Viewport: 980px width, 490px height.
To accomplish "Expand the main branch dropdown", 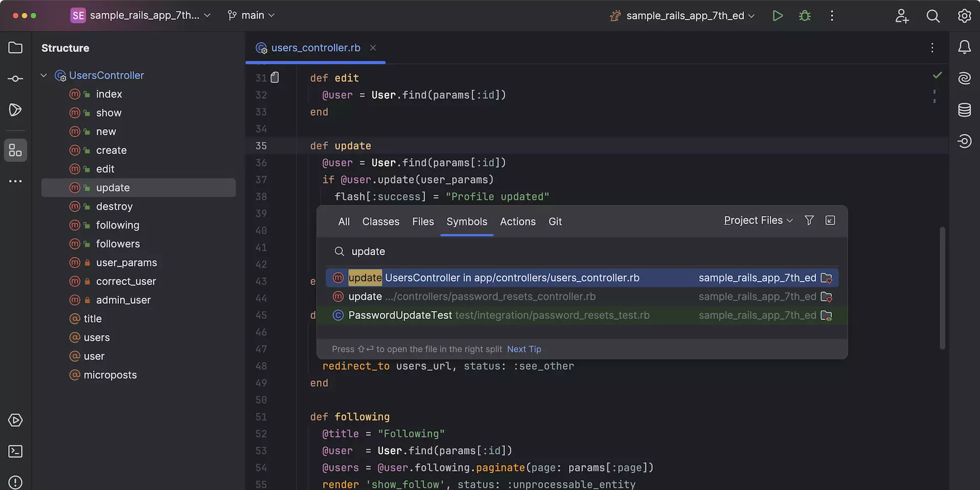I will [252, 15].
